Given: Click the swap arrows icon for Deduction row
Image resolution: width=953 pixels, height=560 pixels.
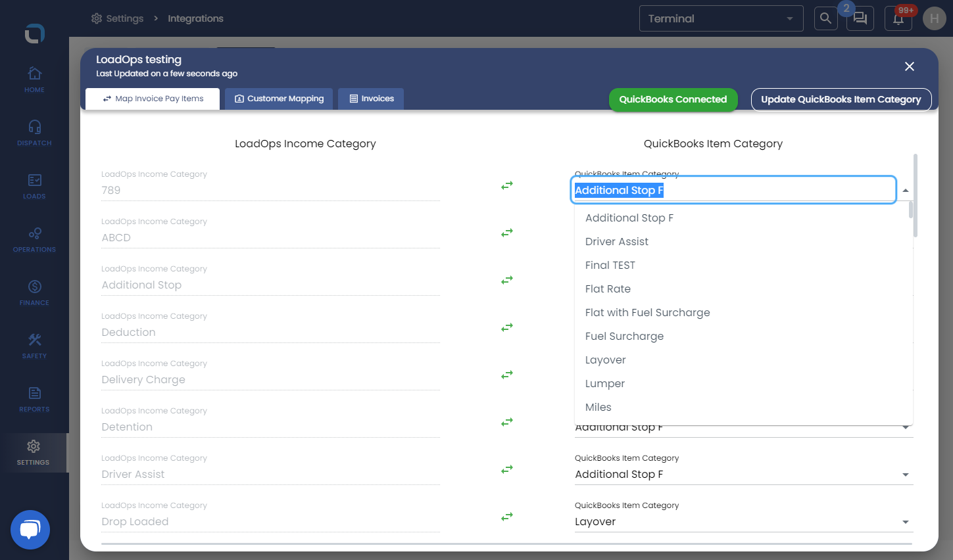Looking at the screenshot, I should [507, 327].
